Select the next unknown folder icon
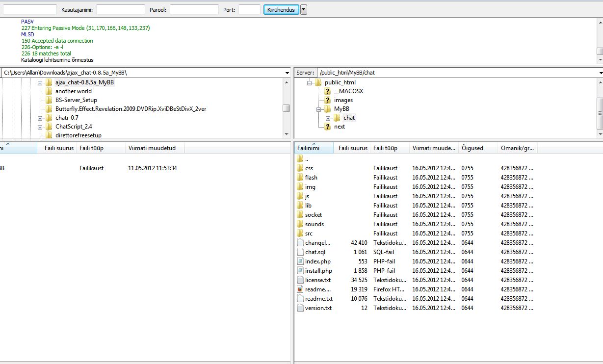 click(327, 127)
